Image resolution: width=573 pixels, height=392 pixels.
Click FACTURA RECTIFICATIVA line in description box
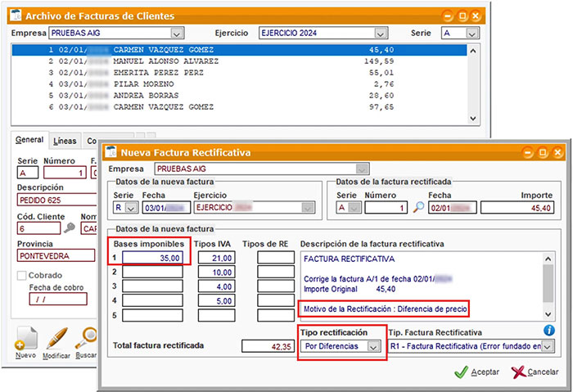[x=350, y=259]
